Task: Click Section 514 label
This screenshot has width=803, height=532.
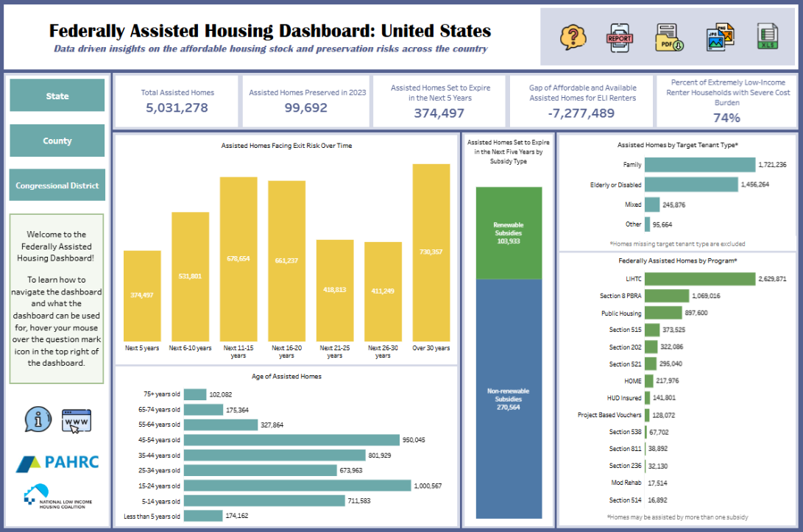Action: tap(625, 500)
